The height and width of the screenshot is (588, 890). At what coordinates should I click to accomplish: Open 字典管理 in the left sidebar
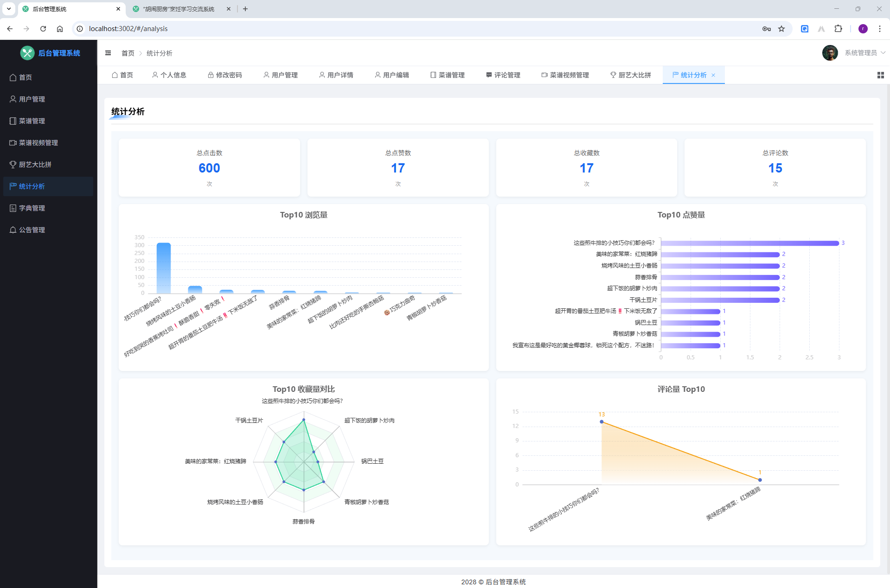pyautogui.click(x=49, y=208)
